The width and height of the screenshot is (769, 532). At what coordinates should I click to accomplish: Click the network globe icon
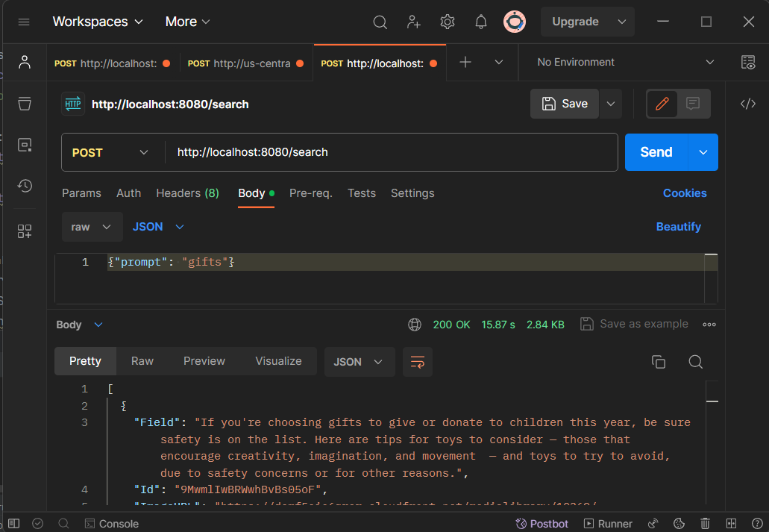coord(415,325)
